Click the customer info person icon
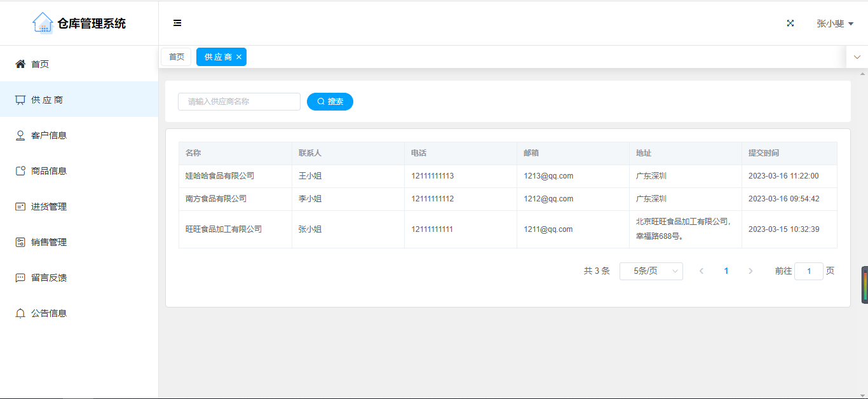Viewport: 868px width, 399px height. pyautogui.click(x=20, y=135)
